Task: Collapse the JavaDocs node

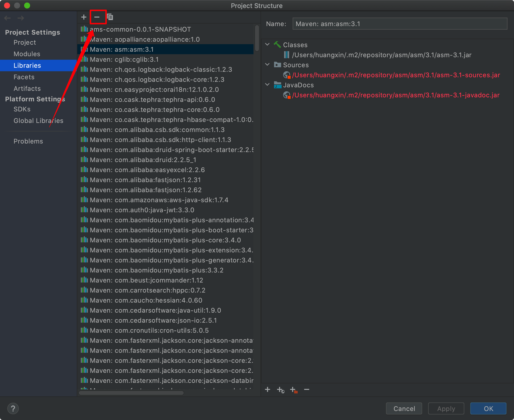Action: [x=268, y=85]
